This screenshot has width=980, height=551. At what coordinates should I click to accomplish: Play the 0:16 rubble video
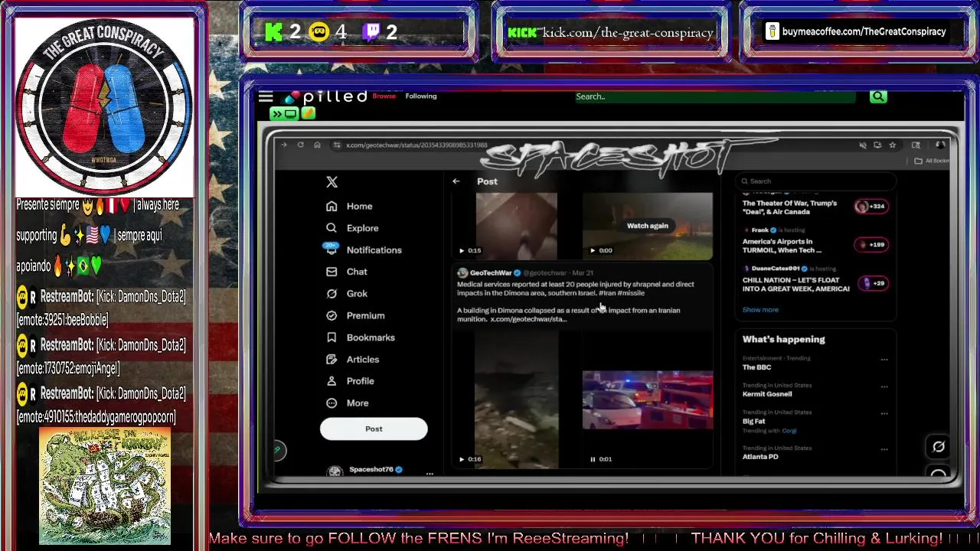pos(462,459)
